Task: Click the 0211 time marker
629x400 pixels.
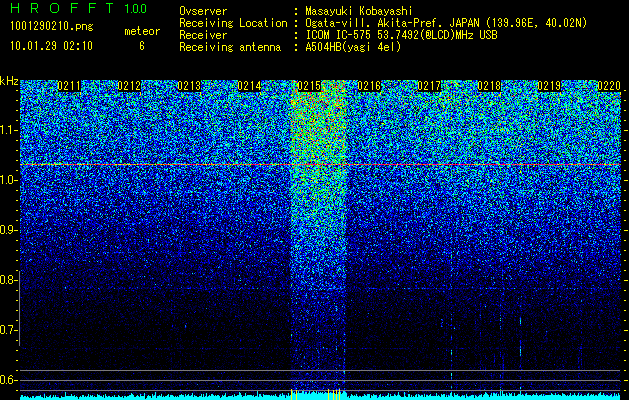Action: pos(69,86)
